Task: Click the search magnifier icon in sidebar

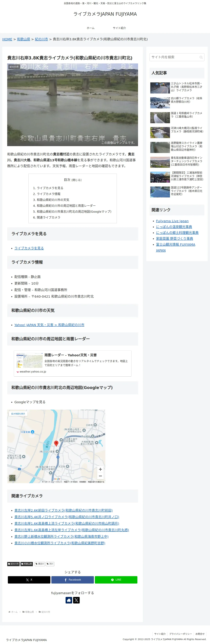Action: [x=201, y=57]
